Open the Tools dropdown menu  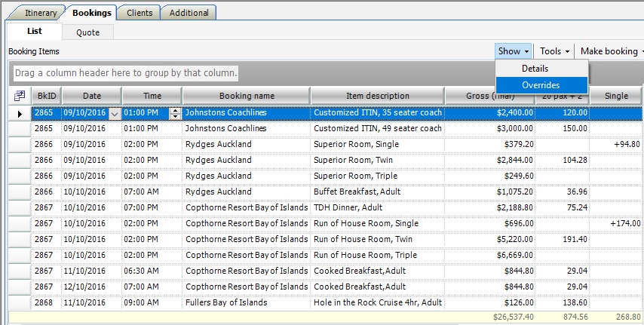[554, 51]
